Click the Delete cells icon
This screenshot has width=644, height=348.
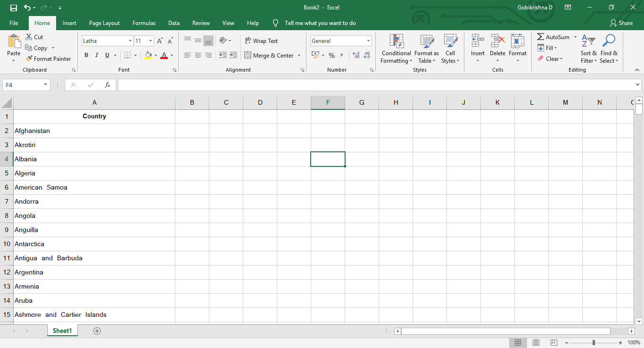498,41
